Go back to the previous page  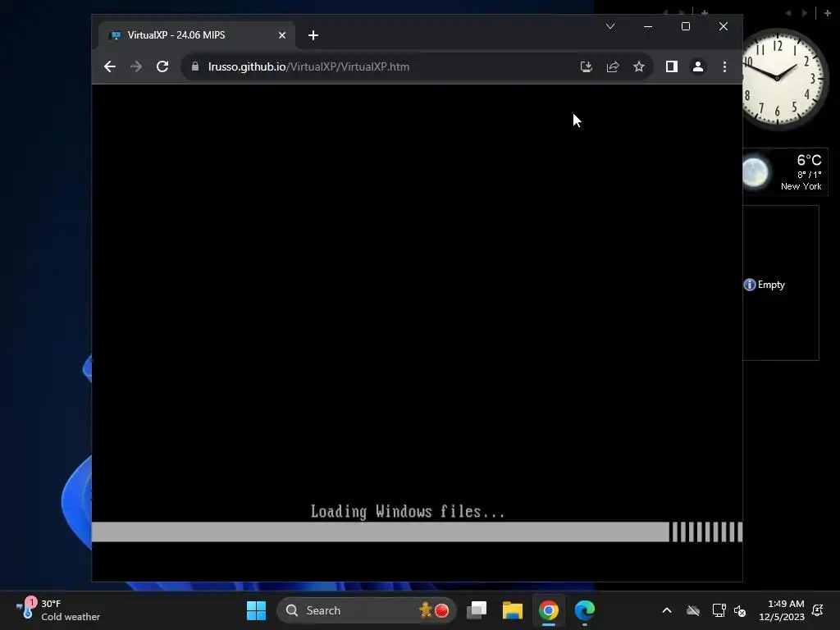click(x=110, y=66)
